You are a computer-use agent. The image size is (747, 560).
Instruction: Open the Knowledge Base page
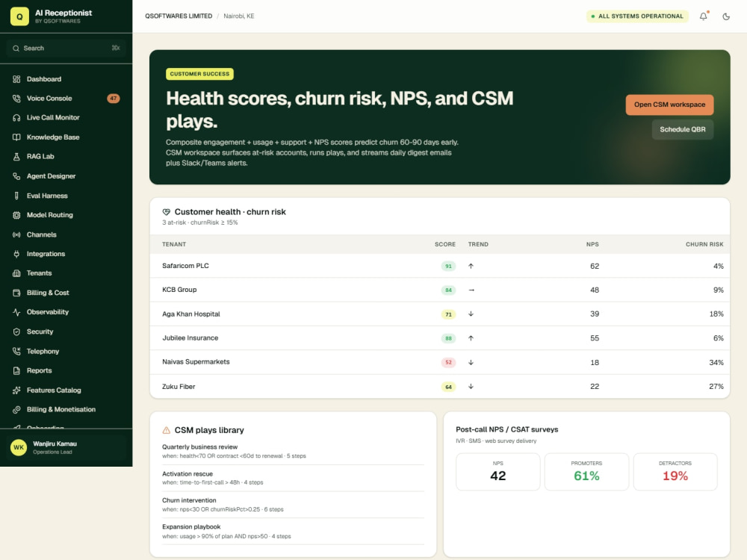click(x=66, y=137)
